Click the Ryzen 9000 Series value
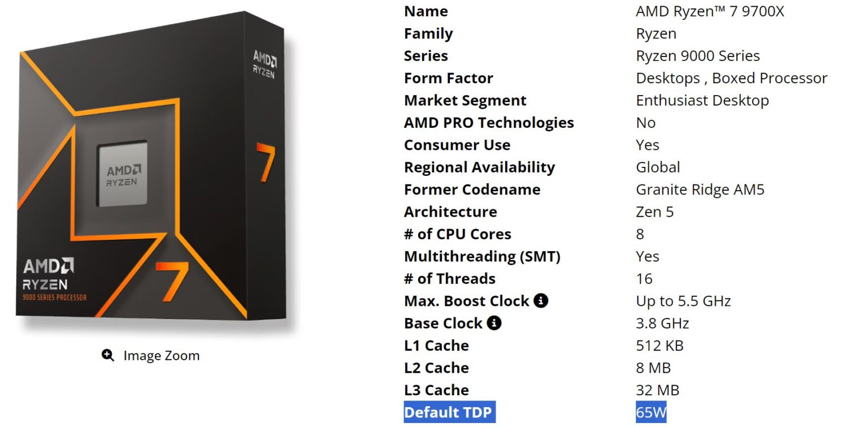 [x=697, y=56]
